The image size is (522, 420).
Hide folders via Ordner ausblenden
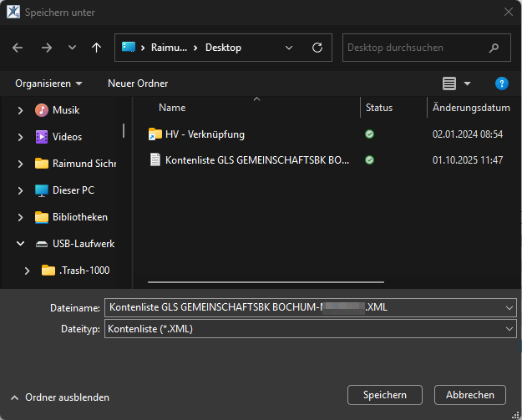coord(59,397)
